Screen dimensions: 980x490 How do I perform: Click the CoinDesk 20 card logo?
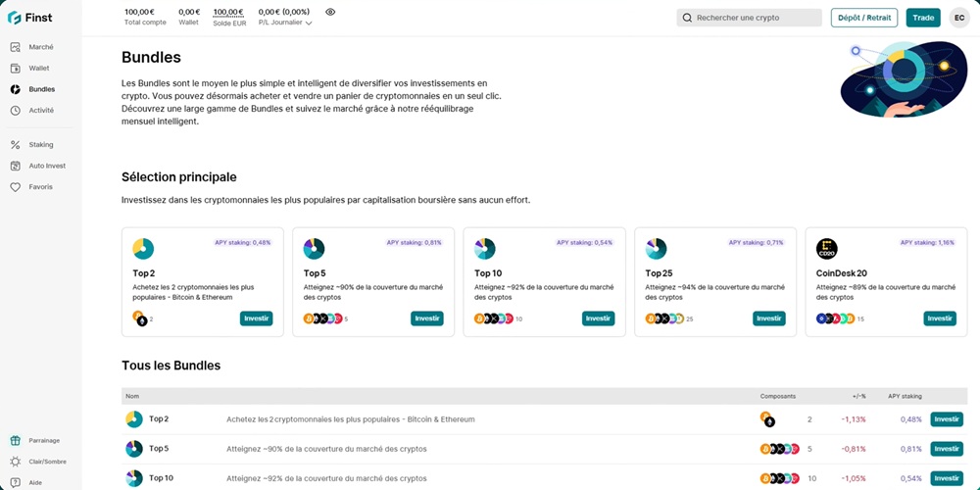click(x=827, y=249)
